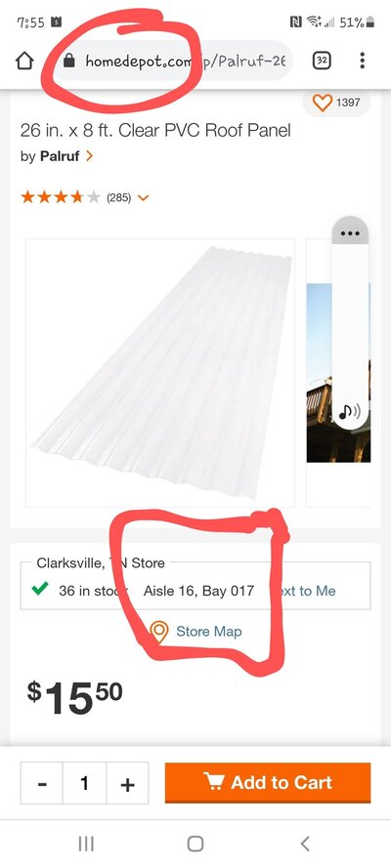Open the browser three-dot overflow menu
391x868 pixels.
tap(363, 61)
